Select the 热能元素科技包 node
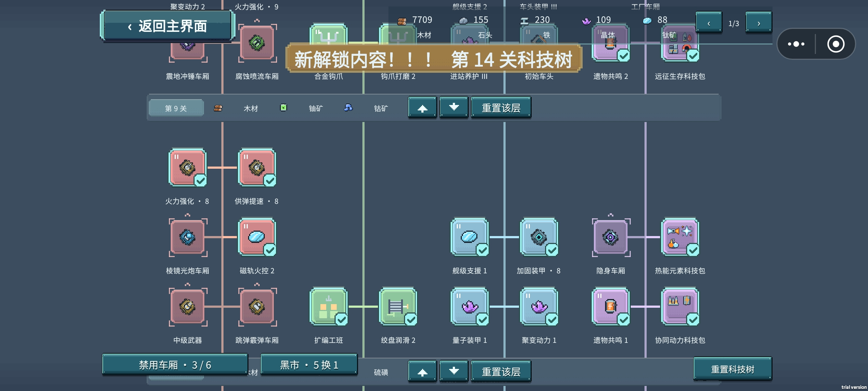 click(x=680, y=237)
